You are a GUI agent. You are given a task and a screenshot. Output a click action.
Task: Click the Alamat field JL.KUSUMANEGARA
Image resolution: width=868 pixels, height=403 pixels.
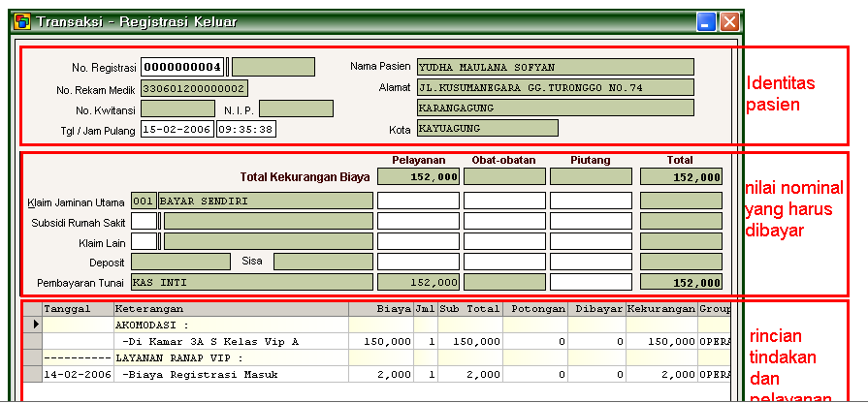[556, 87]
